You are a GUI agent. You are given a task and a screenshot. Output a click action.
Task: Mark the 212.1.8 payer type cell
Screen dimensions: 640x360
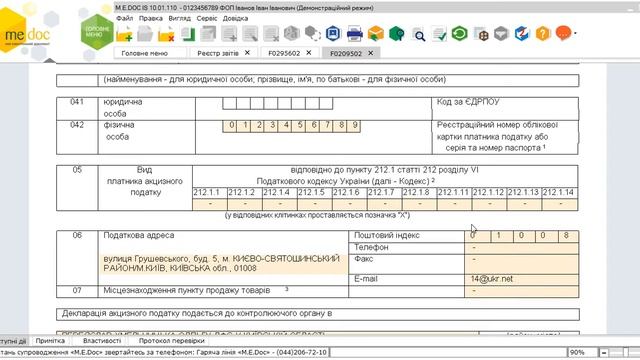click(x=420, y=204)
